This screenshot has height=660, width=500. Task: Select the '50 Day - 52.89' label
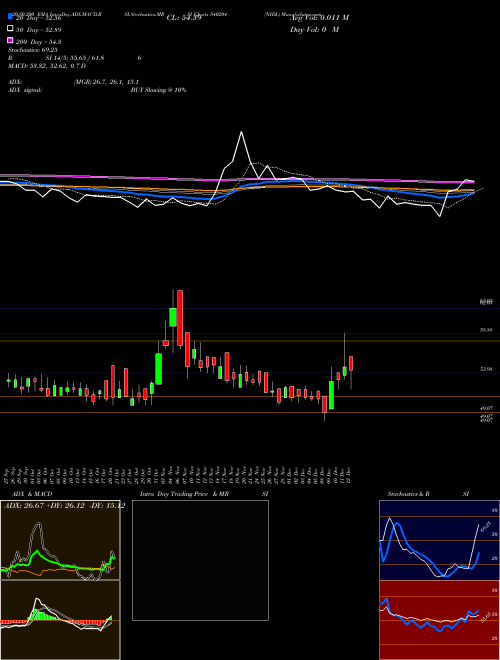[x=38, y=29]
